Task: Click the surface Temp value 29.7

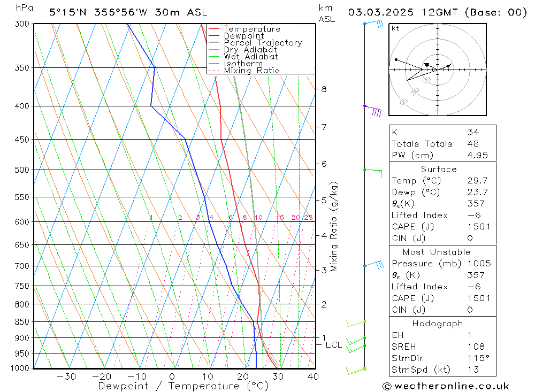Action: point(478,180)
